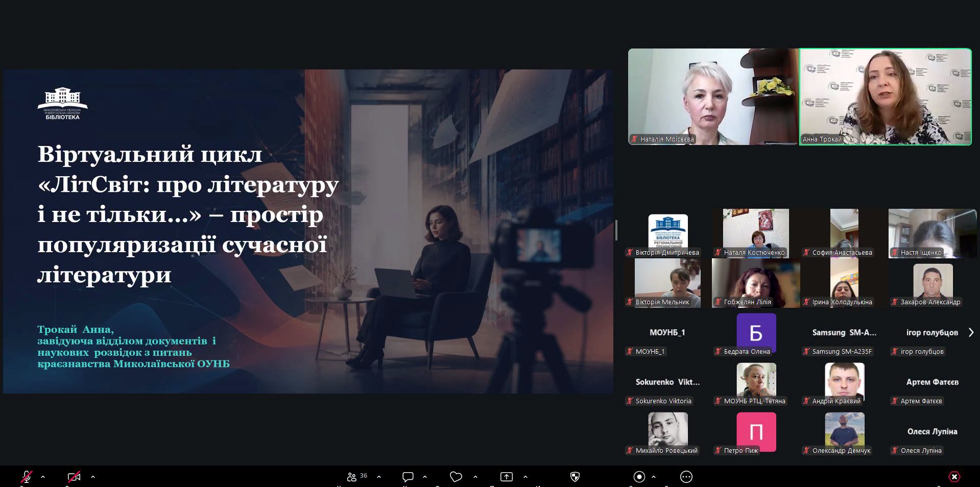Image resolution: width=980 pixels, height=487 pixels.
Task: Expand audio options arrow beside microphone
Action: tap(43, 477)
